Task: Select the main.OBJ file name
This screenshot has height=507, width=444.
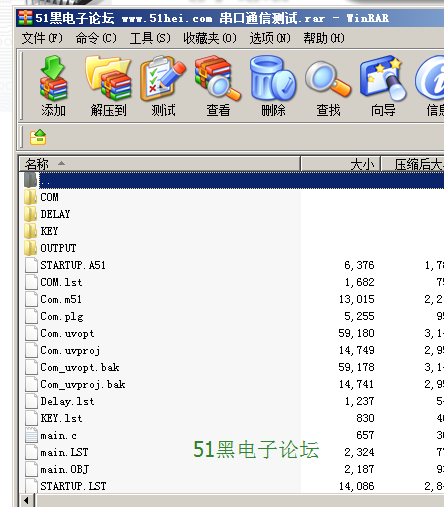Action: (x=64, y=469)
